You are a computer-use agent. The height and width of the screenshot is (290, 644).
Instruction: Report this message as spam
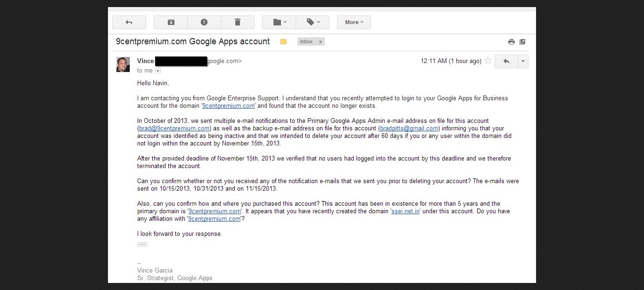[204, 22]
